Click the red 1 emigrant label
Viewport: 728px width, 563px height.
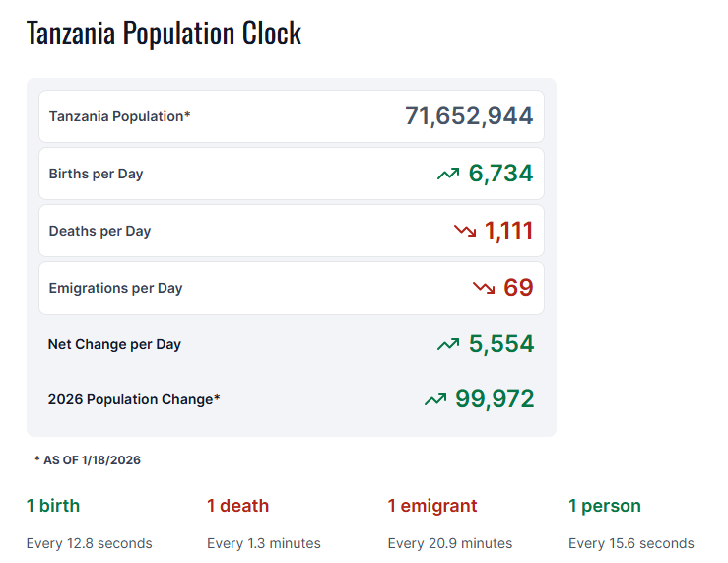click(x=431, y=506)
